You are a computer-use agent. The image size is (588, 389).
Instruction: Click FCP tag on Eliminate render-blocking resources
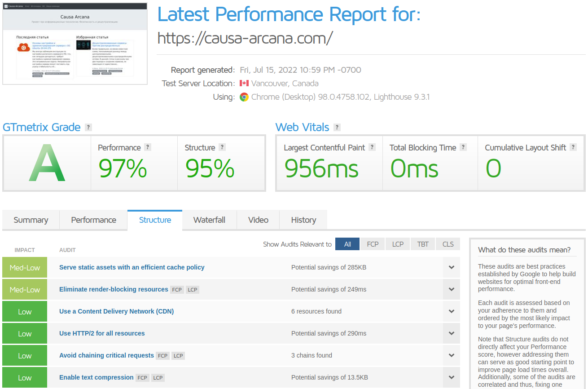coord(177,290)
